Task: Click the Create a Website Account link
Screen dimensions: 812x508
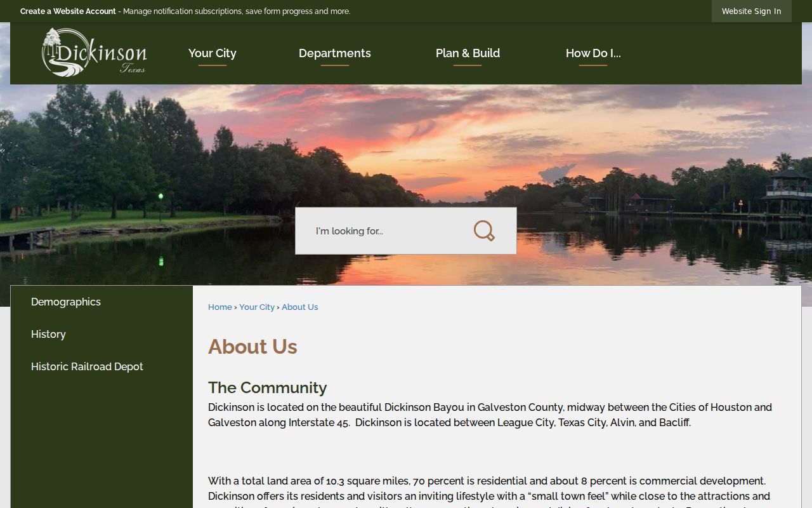Action: [x=68, y=11]
